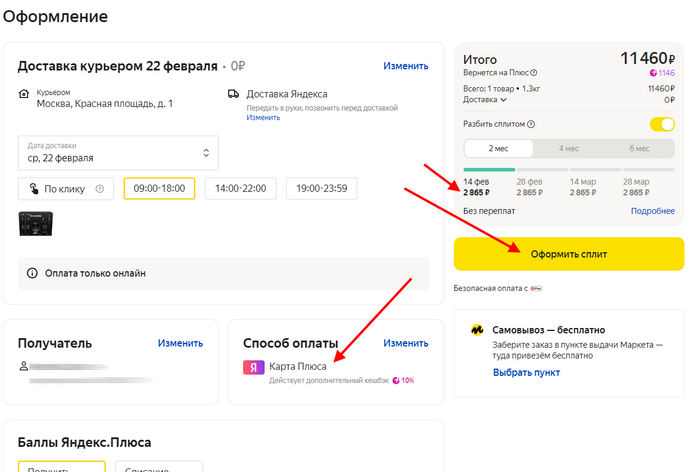Click the courier home address icon
The height and width of the screenshot is (472, 700).
(25, 93)
